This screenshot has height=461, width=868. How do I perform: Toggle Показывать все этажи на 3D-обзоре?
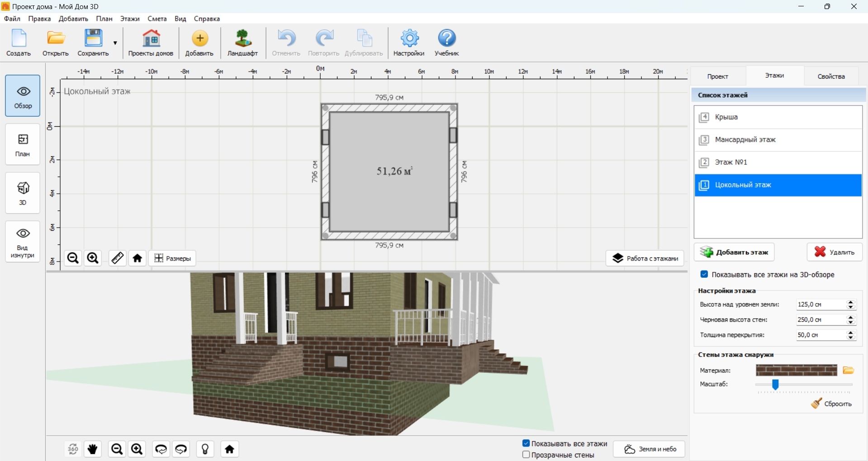(x=704, y=274)
